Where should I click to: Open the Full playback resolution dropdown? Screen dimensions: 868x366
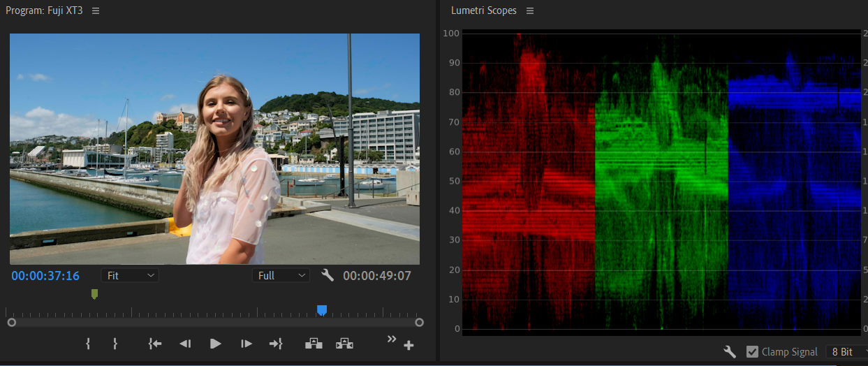coord(280,276)
